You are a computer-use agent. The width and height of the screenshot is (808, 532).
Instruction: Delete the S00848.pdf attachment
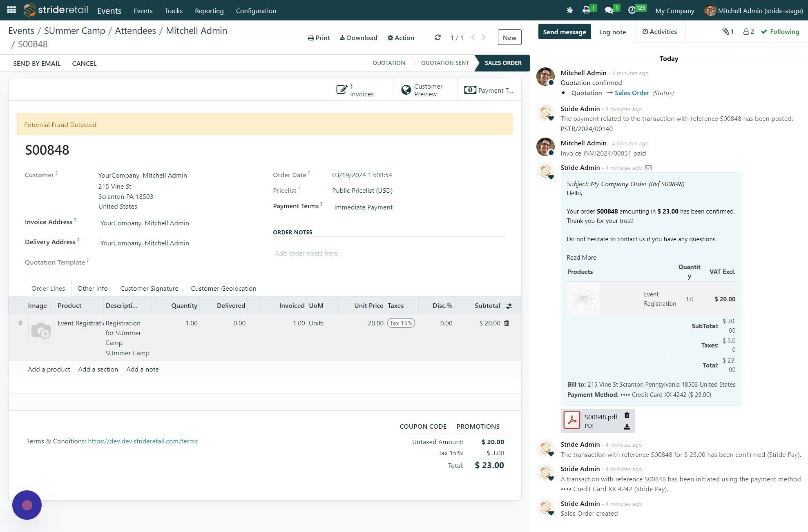point(627,415)
